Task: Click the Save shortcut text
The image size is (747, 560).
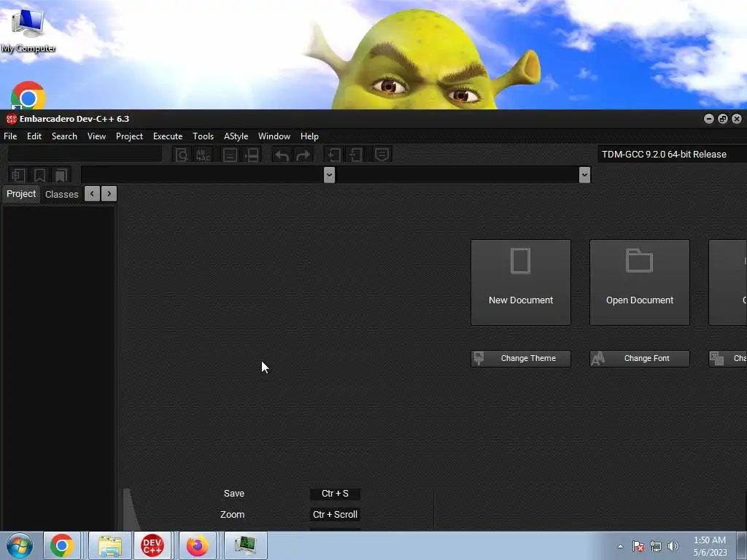Action: pyautogui.click(x=234, y=494)
